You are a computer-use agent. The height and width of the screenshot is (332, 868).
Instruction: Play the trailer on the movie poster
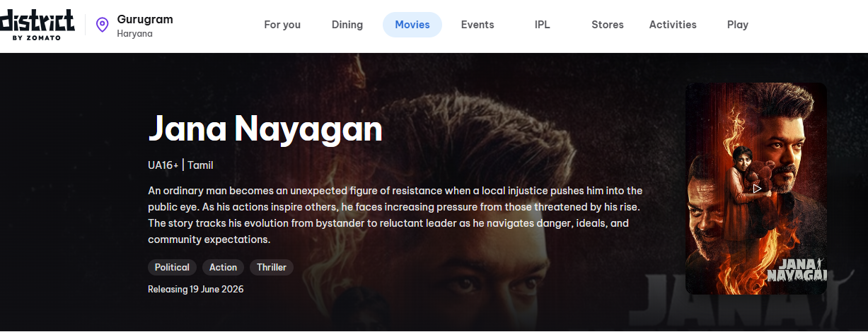click(756, 189)
